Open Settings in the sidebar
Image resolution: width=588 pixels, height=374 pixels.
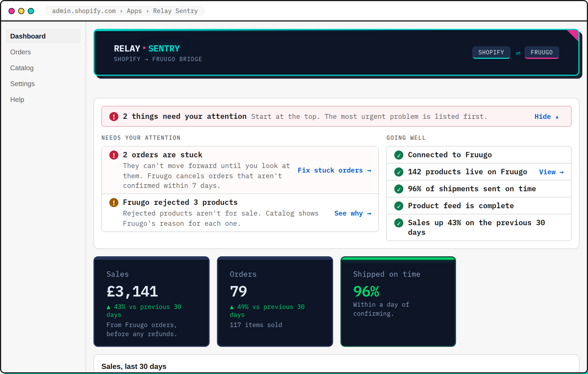click(x=43, y=84)
